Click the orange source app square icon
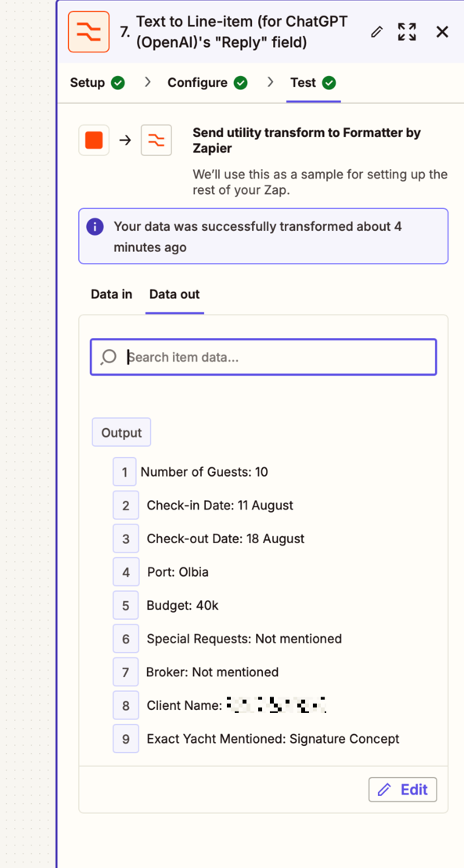The height and width of the screenshot is (868, 464). coord(94,140)
